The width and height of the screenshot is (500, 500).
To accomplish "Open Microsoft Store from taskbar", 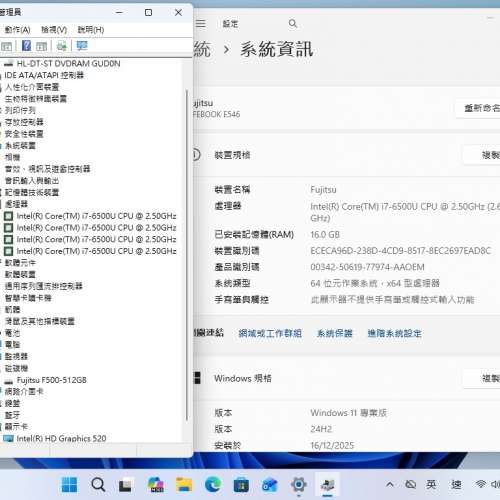I will (241, 485).
